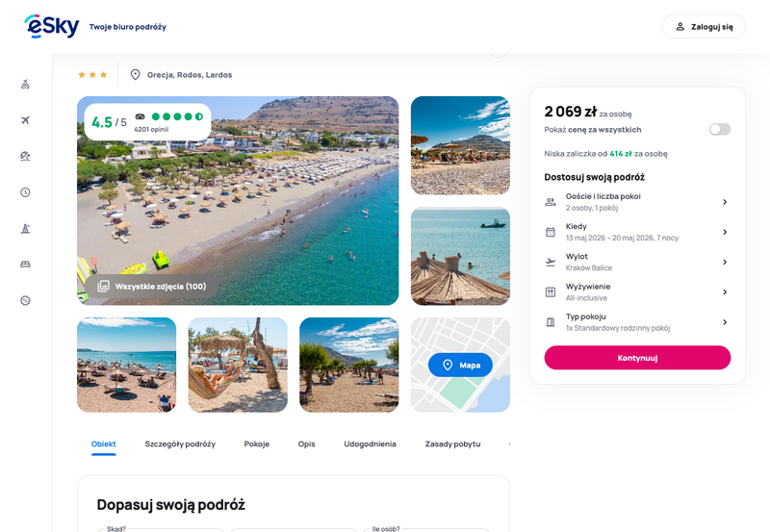Switch to Szczegóły podróży tab
This screenshot has width=770, height=532.
(x=180, y=444)
